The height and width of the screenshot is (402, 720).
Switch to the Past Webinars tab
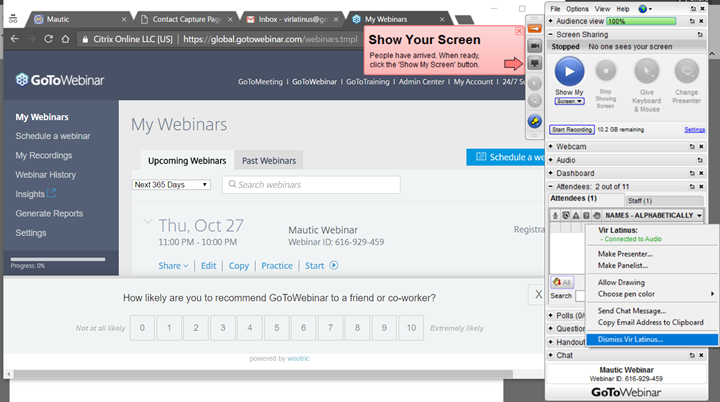click(x=268, y=161)
